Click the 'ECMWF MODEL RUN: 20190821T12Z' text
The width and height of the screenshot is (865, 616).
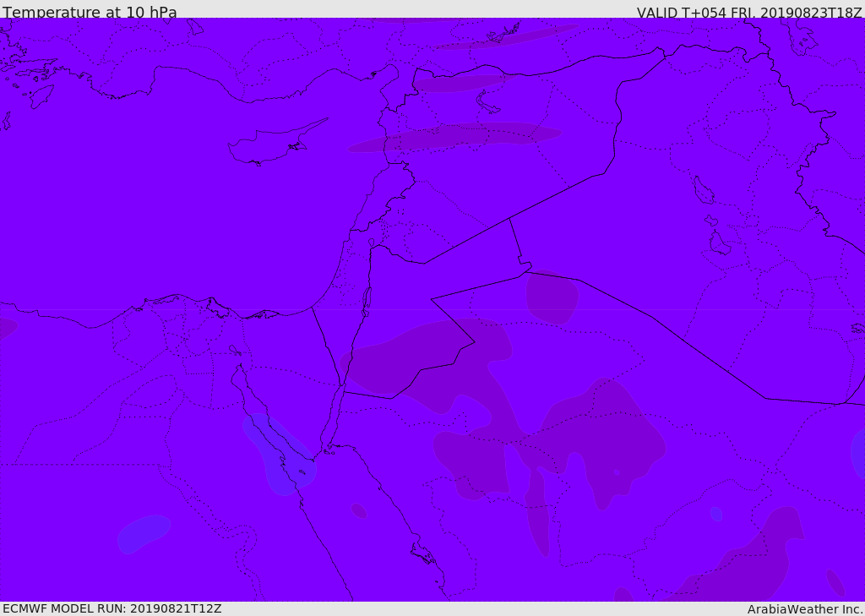click(112, 609)
